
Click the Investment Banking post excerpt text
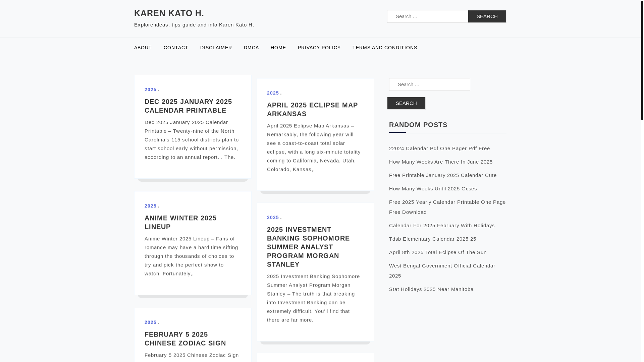[313, 298]
